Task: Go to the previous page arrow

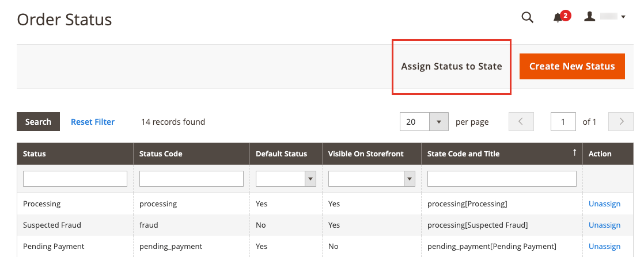Action: coord(521,122)
